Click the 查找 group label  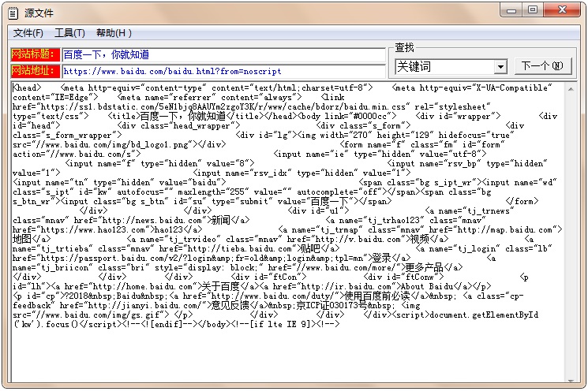click(404, 47)
